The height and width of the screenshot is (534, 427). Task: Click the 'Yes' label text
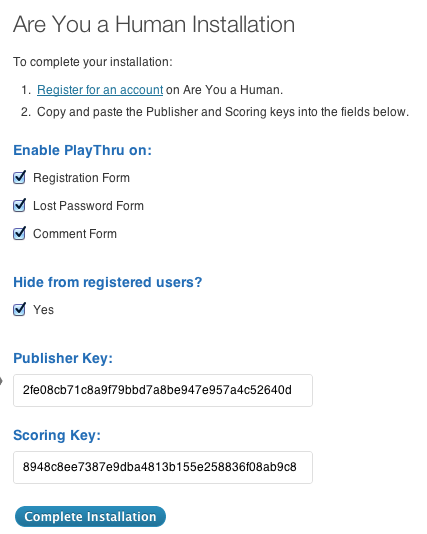[43, 310]
